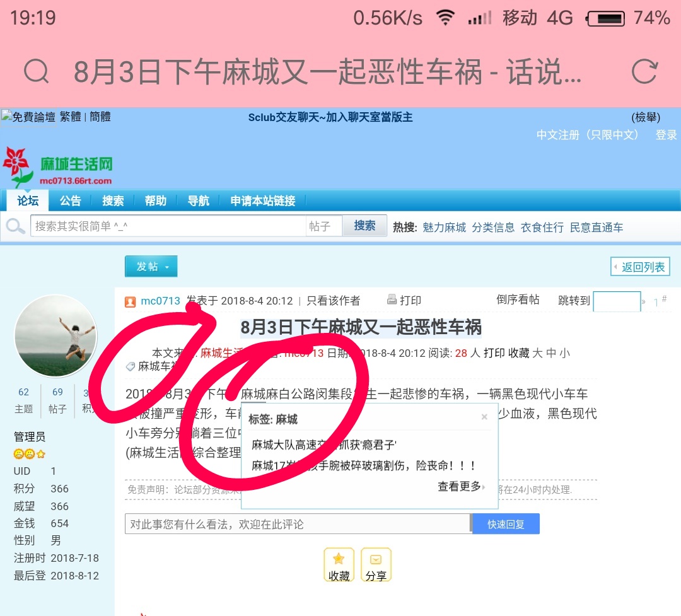Image resolution: width=681 pixels, height=616 pixels.
Task: Click the 返回列表 link
Action: click(641, 267)
